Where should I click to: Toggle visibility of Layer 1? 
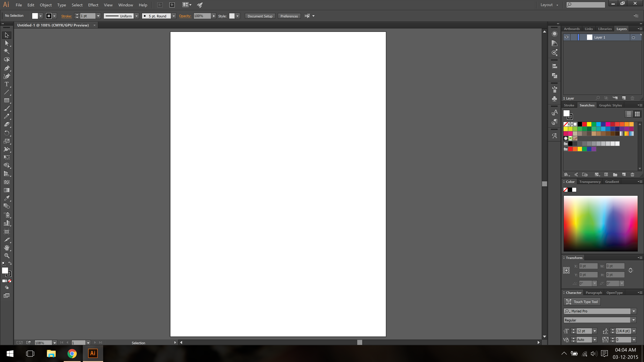coord(567,37)
